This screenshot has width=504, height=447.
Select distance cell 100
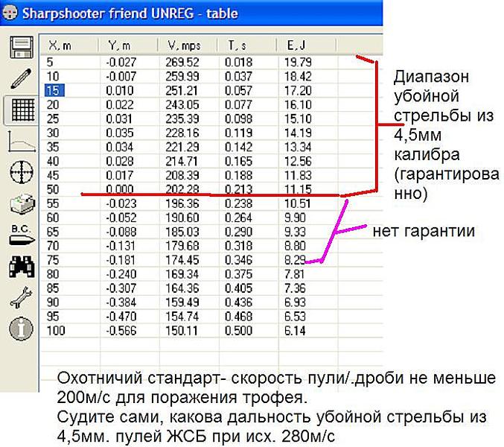[56, 331]
